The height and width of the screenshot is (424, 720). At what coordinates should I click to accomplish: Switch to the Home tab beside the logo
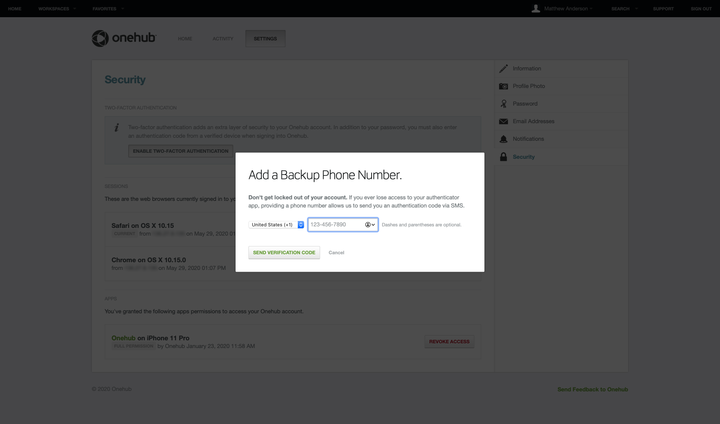click(185, 39)
